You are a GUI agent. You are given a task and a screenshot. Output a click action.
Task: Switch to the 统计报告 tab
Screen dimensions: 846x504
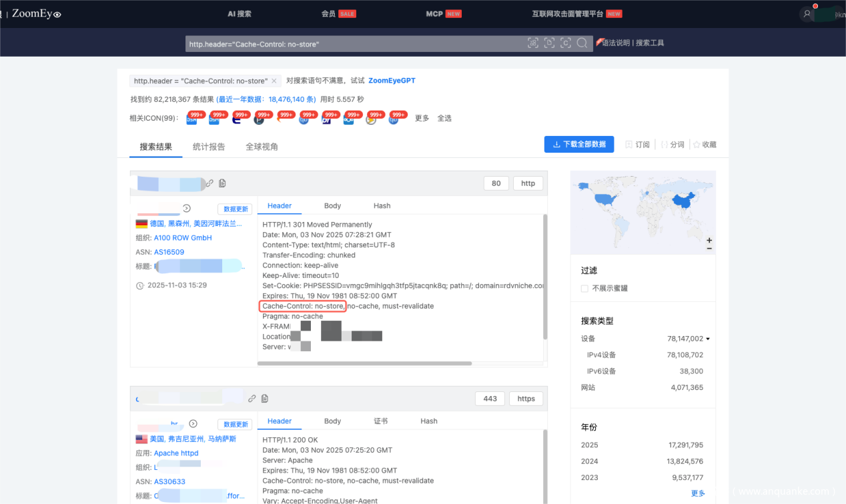coord(209,147)
